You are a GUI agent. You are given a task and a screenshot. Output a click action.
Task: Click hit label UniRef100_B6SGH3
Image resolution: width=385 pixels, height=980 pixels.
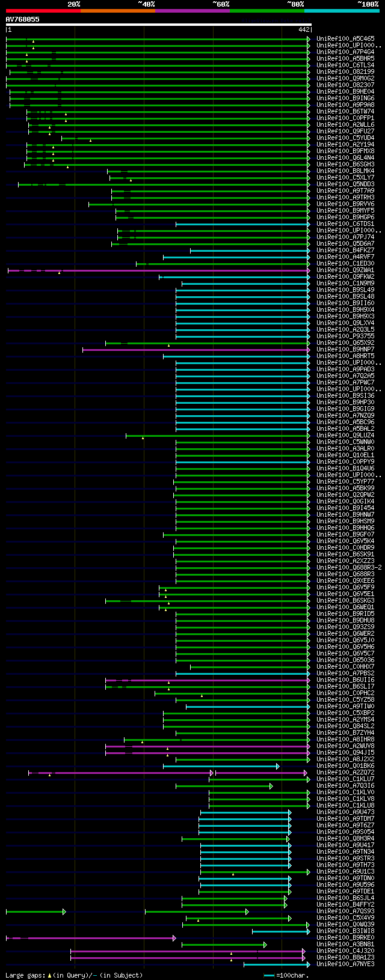click(x=345, y=165)
